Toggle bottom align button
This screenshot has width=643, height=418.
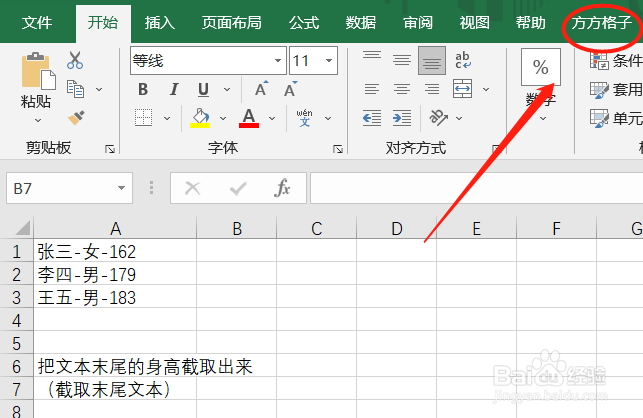[432, 61]
